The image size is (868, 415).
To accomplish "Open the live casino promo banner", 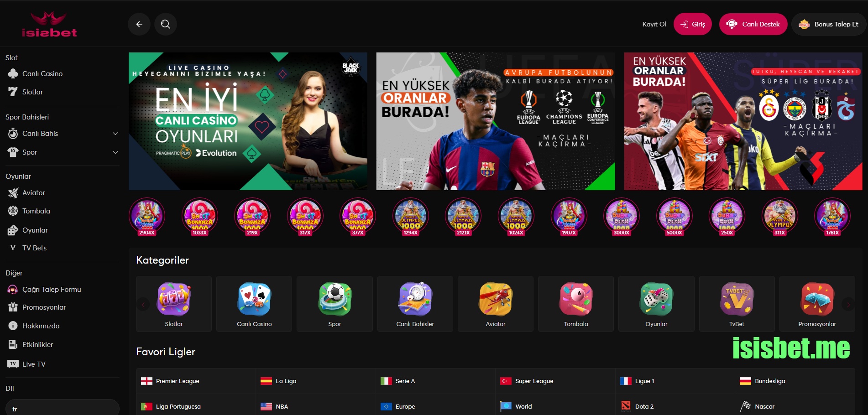I will tap(248, 121).
